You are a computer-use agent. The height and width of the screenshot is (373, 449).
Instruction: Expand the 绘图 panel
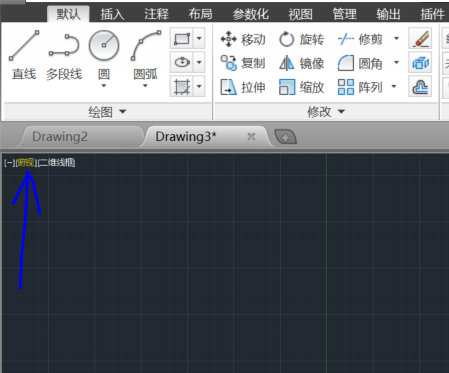tap(107, 112)
